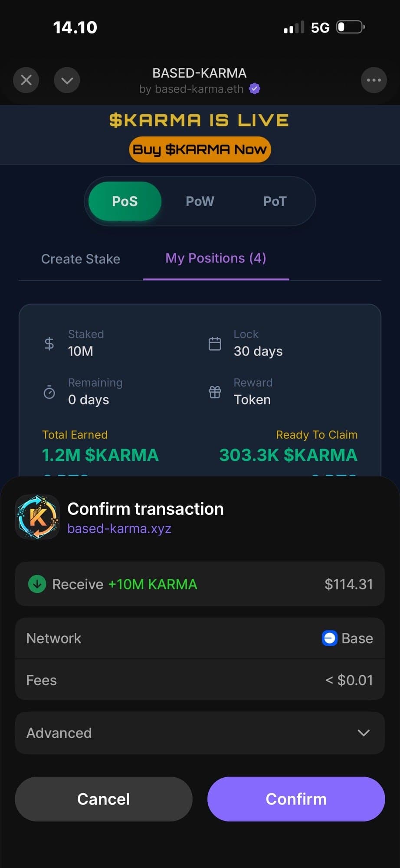
Task: Expand the Advanced section
Action: tap(200, 733)
